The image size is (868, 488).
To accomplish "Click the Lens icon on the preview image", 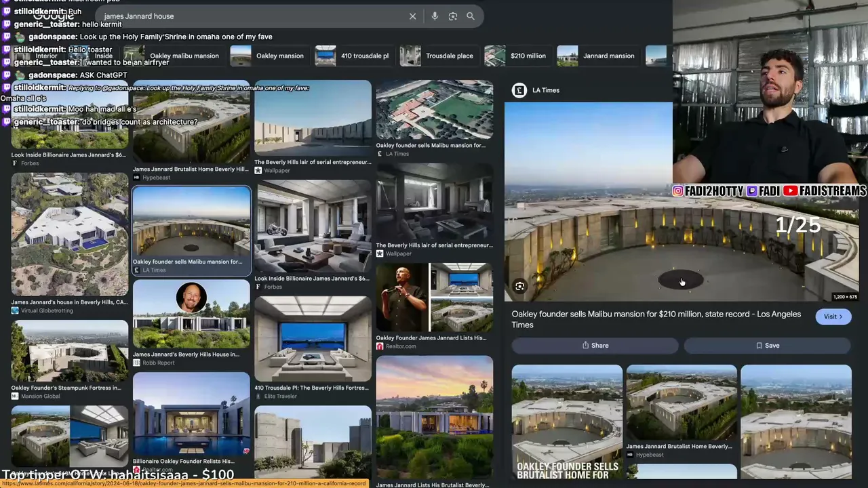I will click(519, 287).
